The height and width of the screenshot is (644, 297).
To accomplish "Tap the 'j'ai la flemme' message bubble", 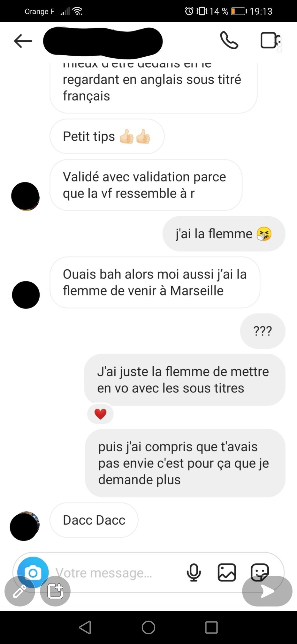I will coord(224,234).
